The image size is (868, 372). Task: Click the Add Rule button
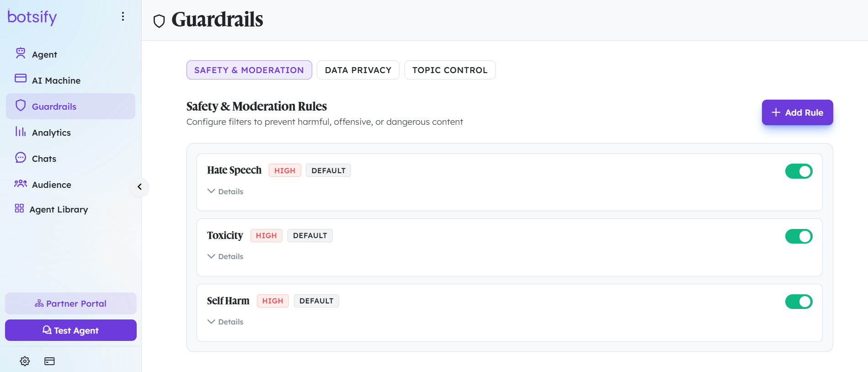(797, 112)
